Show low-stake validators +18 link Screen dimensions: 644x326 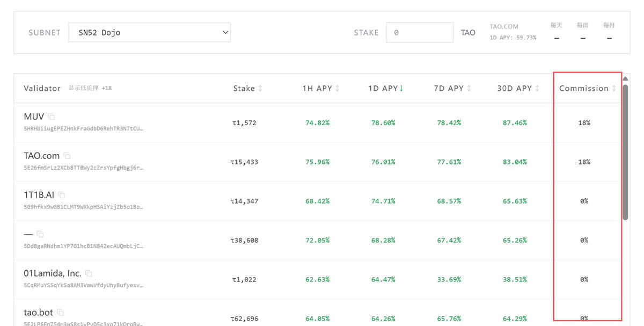(90, 88)
